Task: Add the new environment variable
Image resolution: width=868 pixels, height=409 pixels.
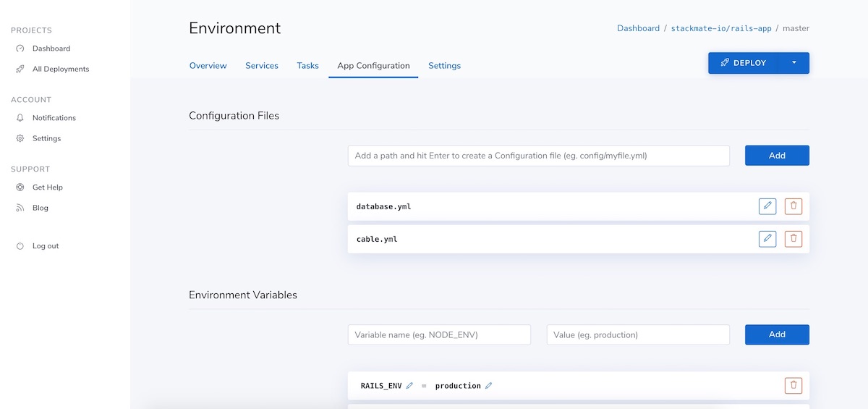Action: (777, 334)
